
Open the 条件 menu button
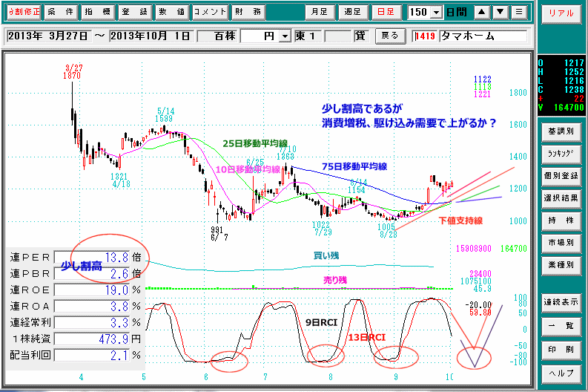[61, 12]
